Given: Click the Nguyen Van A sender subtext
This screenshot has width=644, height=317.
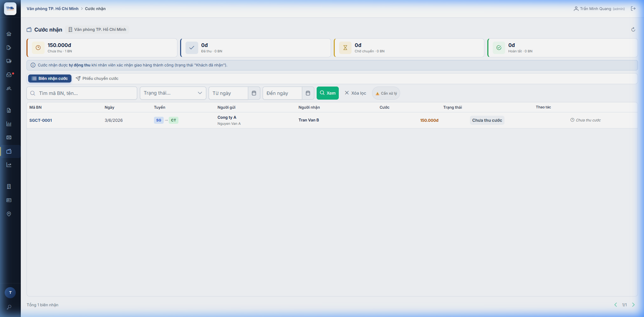Looking at the screenshot, I should [x=229, y=124].
